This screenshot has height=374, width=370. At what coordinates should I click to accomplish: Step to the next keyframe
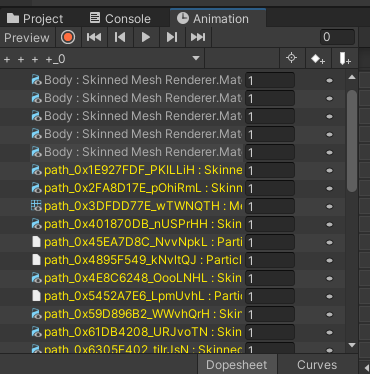pos(172,37)
